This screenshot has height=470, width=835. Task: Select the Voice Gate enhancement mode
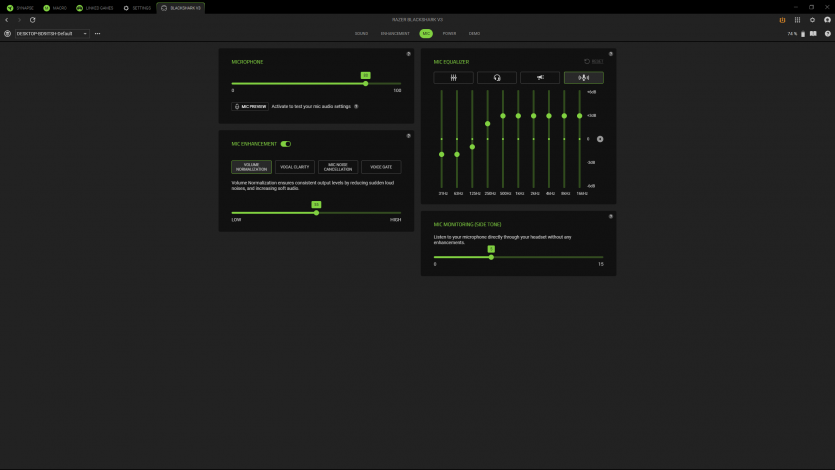tap(380, 167)
